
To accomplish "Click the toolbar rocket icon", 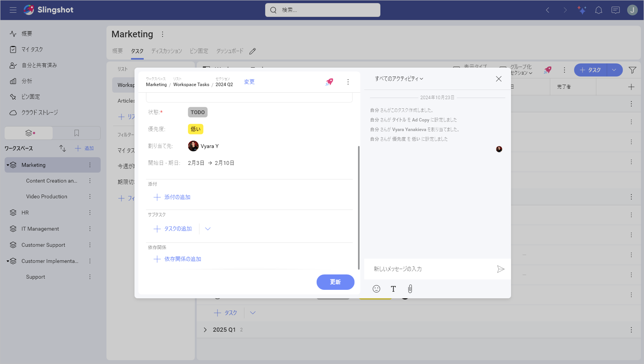I will coord(548,70).
